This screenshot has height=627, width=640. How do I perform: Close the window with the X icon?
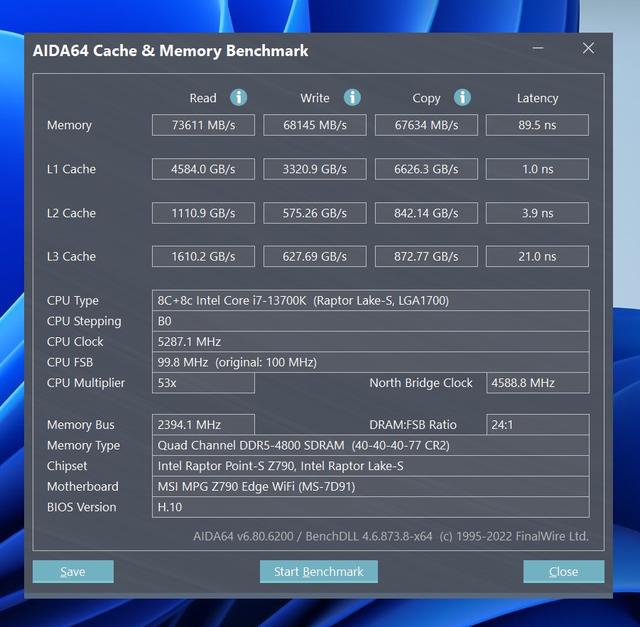[588, 48]
